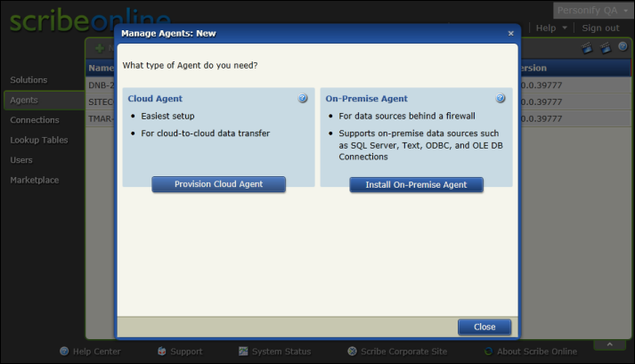The image size is (635, 364).
Task: Open Lookup Tables in the sidebar
Action: coord(39,140)
